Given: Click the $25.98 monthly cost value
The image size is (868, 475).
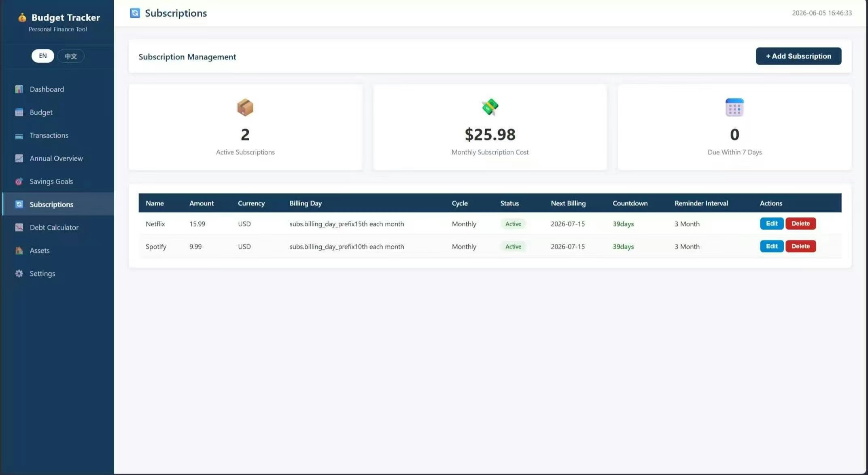Looking at the screenshot, I should (490, 135).
